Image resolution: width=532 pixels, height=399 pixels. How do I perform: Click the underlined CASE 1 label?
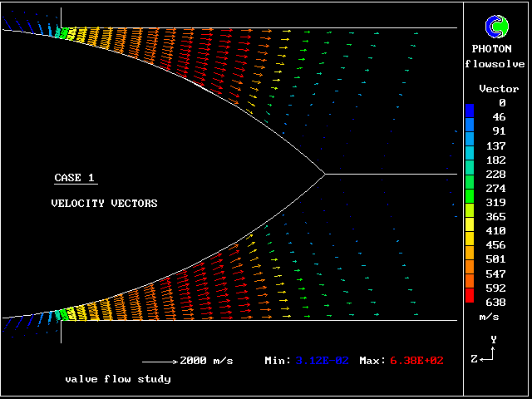75,178
